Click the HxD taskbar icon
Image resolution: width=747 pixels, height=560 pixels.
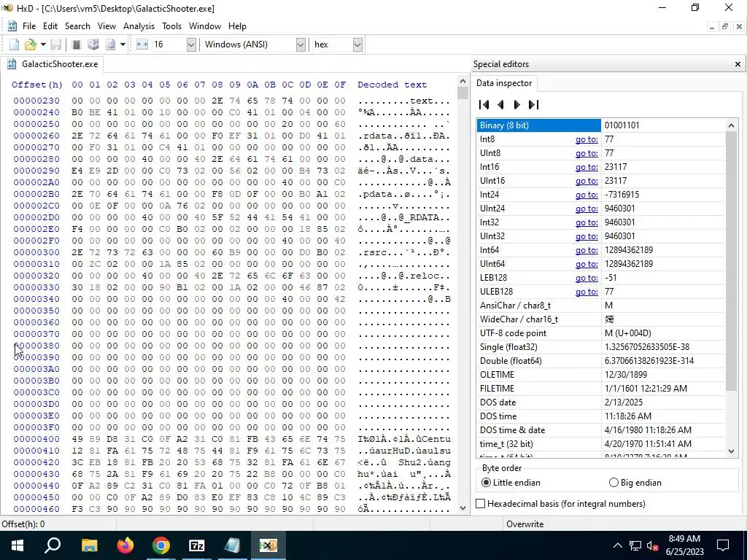[x=268, y=545]
